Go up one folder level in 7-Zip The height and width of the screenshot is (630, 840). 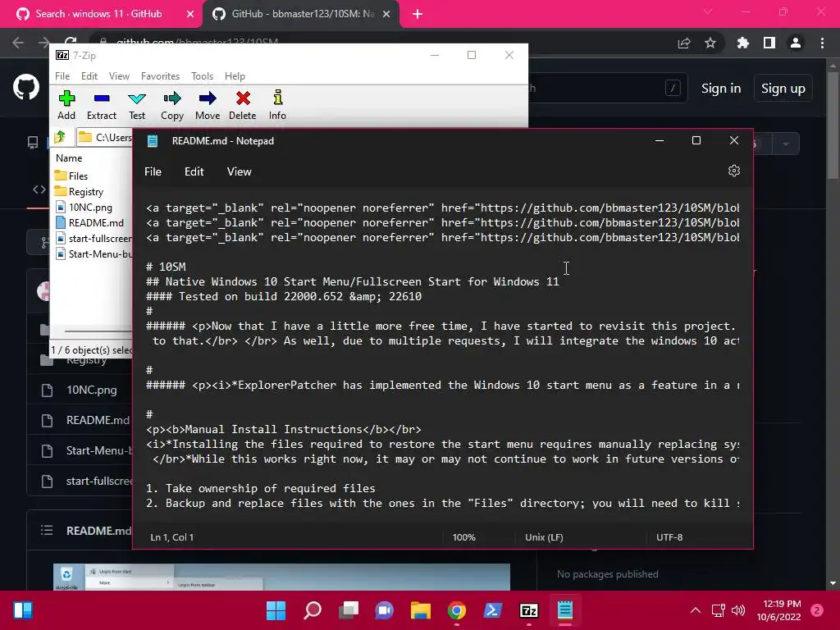[60, 137]
